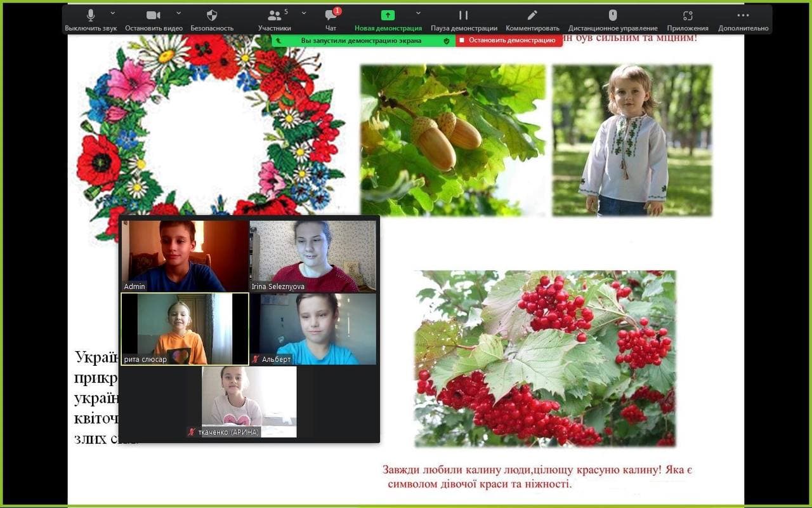The height and width of the screenshot is (508, 812).
Task: Click the green Вы запустили демонстрацию экрана bar
Action: 360,41
